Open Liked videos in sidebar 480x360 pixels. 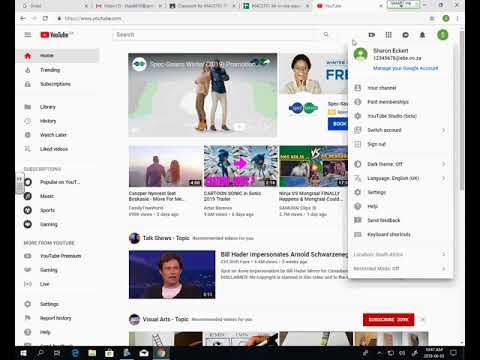pos(57,149)
